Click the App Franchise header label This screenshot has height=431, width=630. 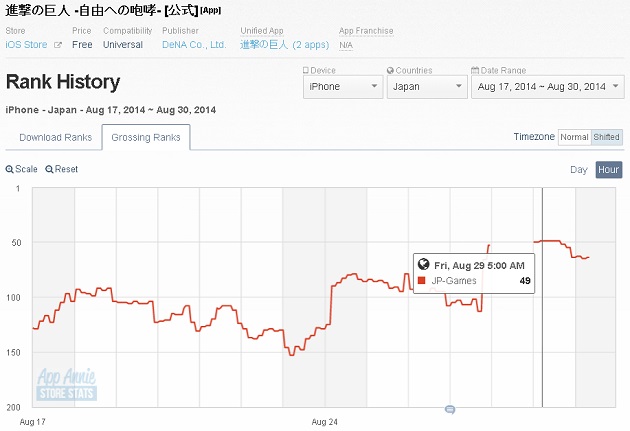[366, 31]
